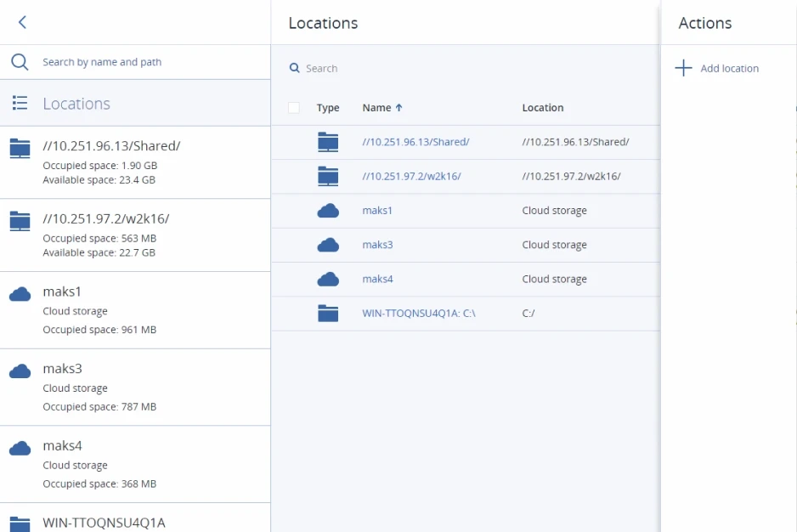Click the folder icon in the WIN-TTOQNSU4Q1A row

[328, 313]
